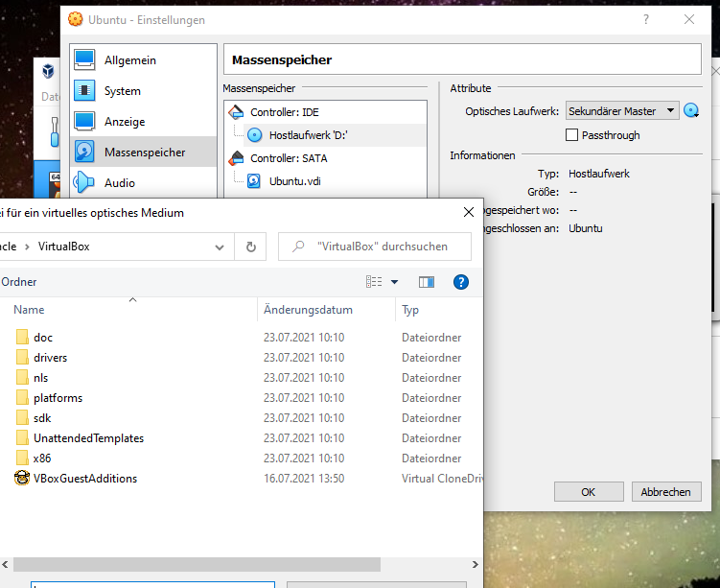
Task: Click the "VirtualBox" durchsuchen search box
Action: coord(375,247)
